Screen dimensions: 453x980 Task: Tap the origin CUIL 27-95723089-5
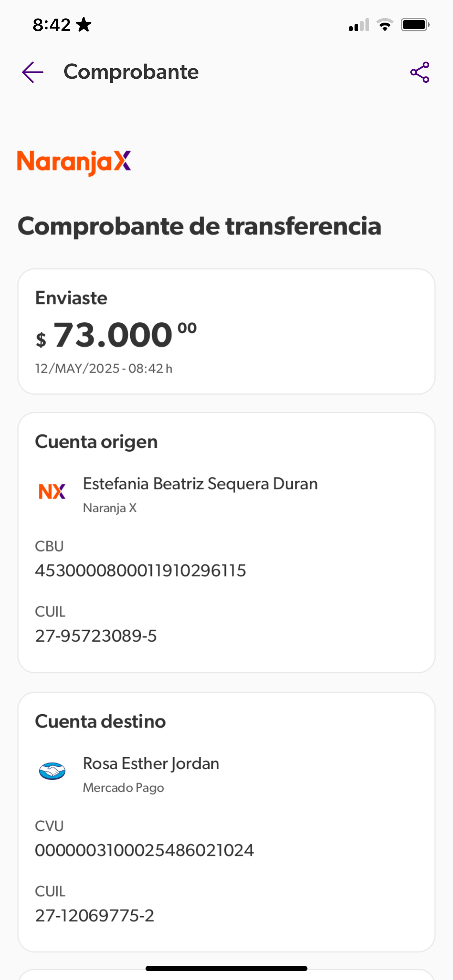[96, 636]
